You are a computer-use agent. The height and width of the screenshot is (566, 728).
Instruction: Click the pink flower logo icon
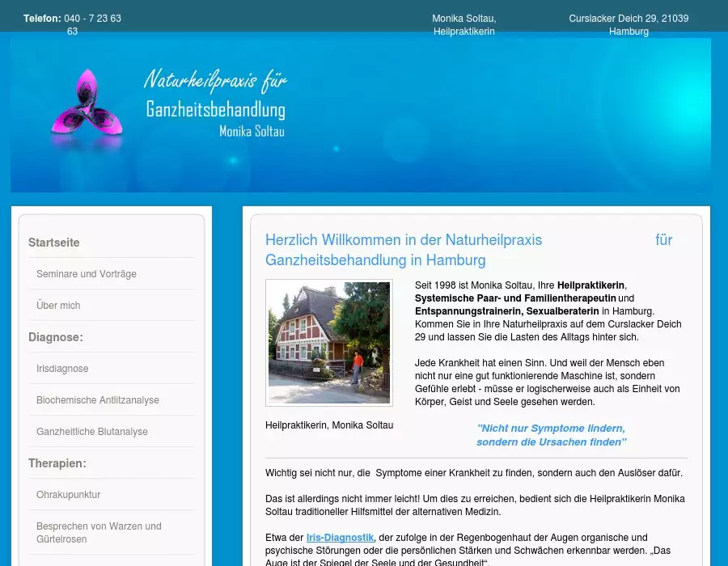[x=87, y=103]
